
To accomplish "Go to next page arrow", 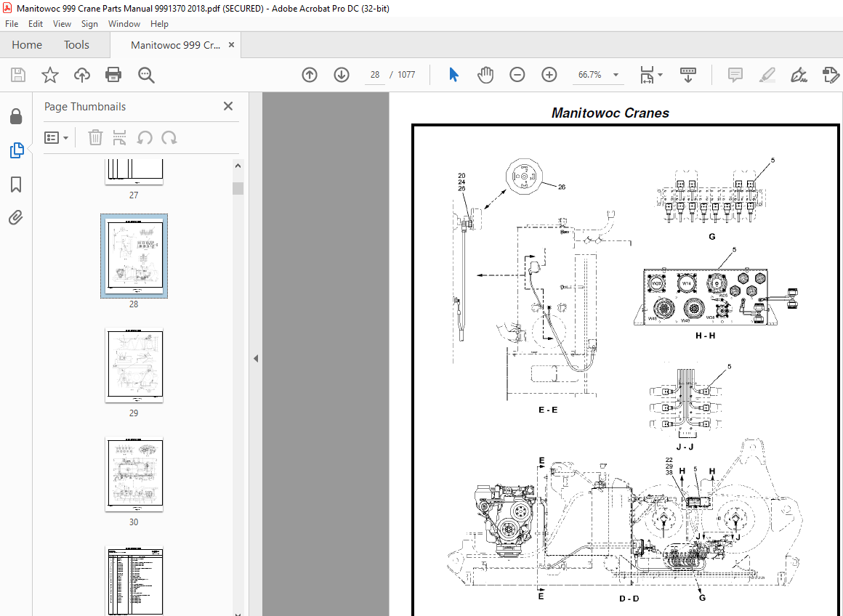I will click(342, 75).
